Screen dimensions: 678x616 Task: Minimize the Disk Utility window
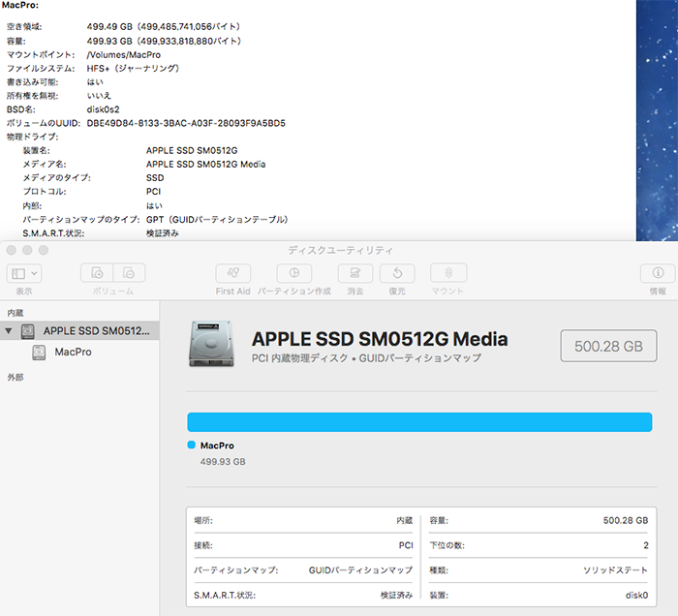[27, 250]
